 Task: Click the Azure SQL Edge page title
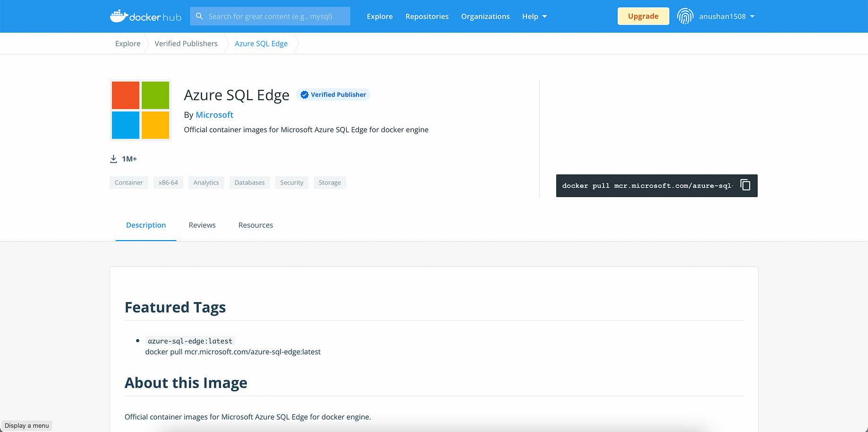click(x=237, y=95)
